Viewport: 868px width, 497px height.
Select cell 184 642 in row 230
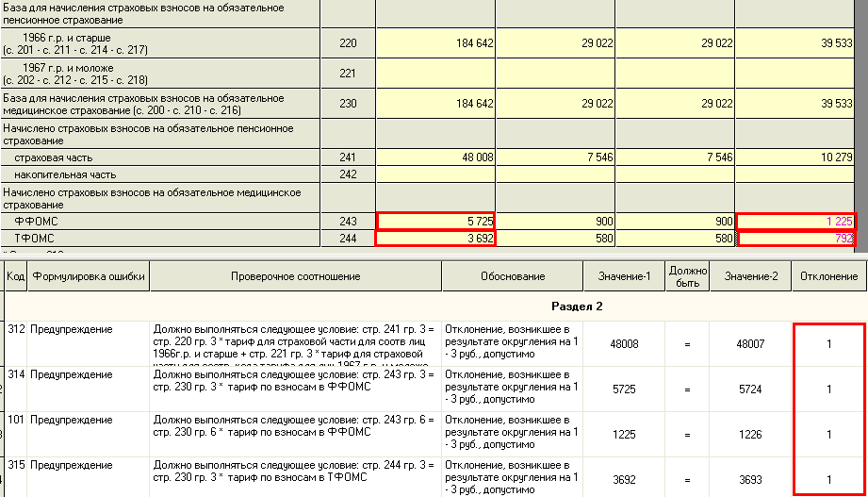[x=435, y=104]
